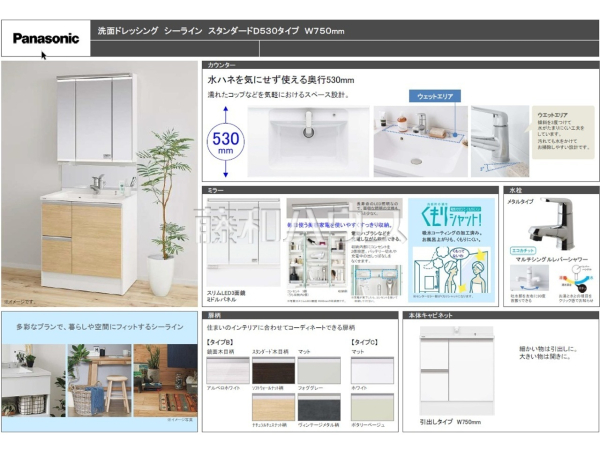Click the 【タイプB】 label
The image size is (600, 450).
[220, 342]
